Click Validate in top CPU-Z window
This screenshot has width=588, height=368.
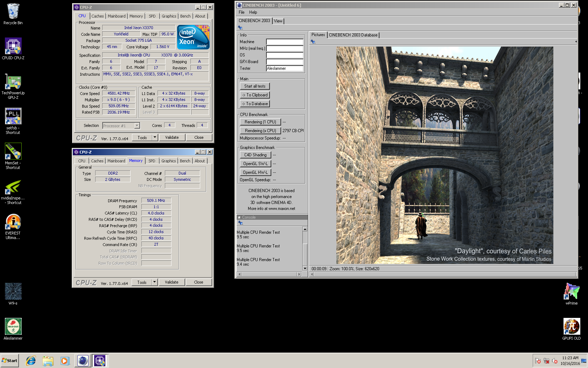172,137
